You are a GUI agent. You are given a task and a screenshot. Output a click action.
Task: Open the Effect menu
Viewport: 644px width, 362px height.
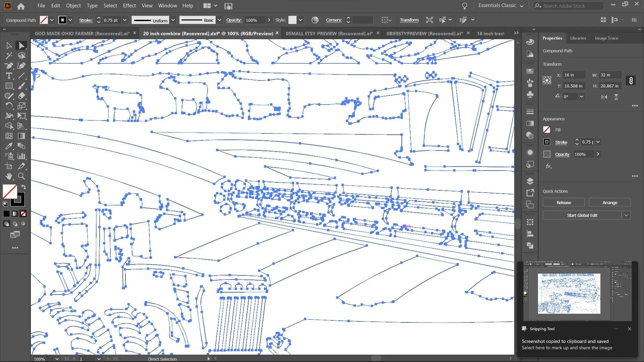click(129, 6)
